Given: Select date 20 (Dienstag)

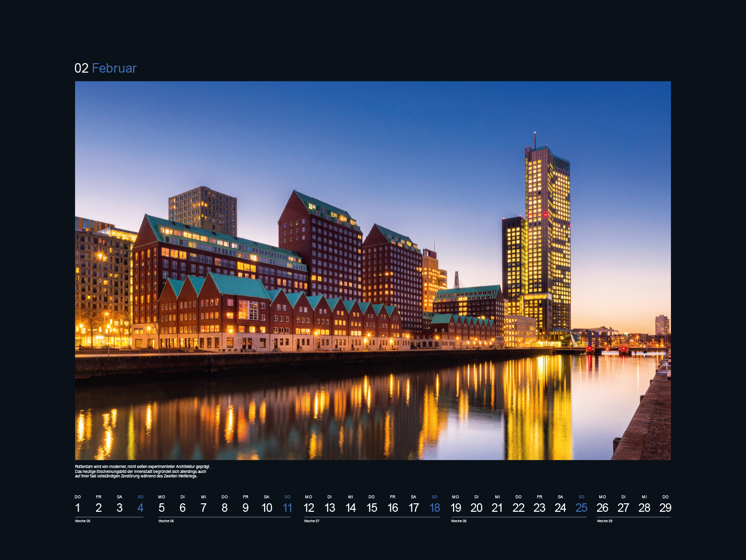Looking at the screenshot, I should tap(476, 508).
